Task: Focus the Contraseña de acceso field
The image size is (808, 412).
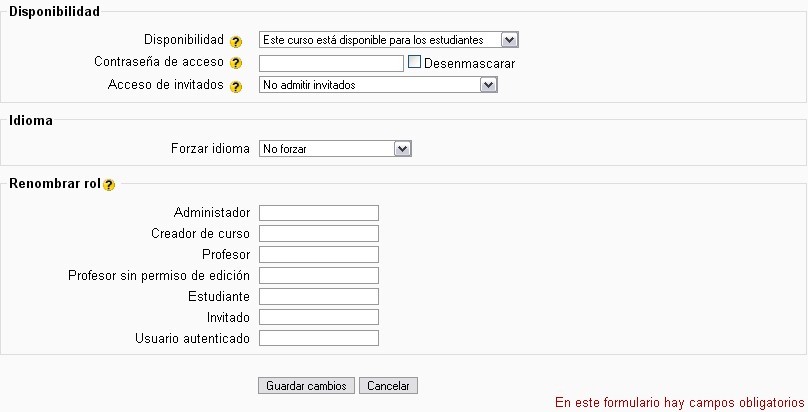Action: click(x=331, y=63)
